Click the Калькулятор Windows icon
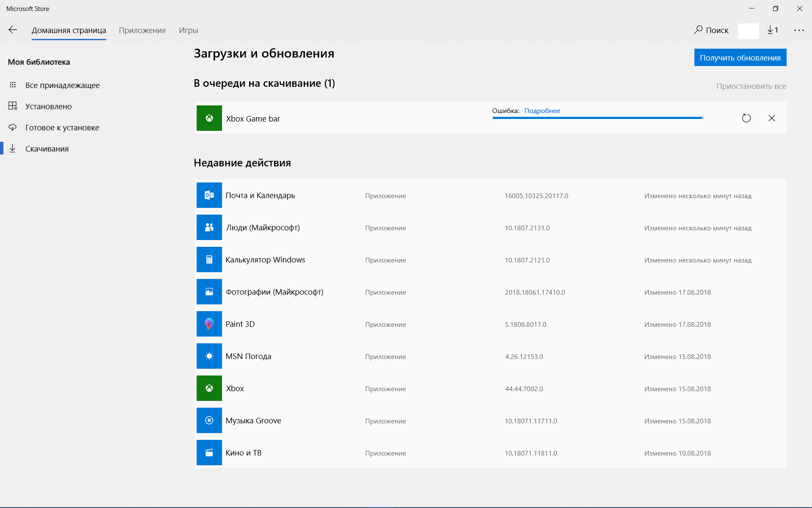 tap(209, 260)
